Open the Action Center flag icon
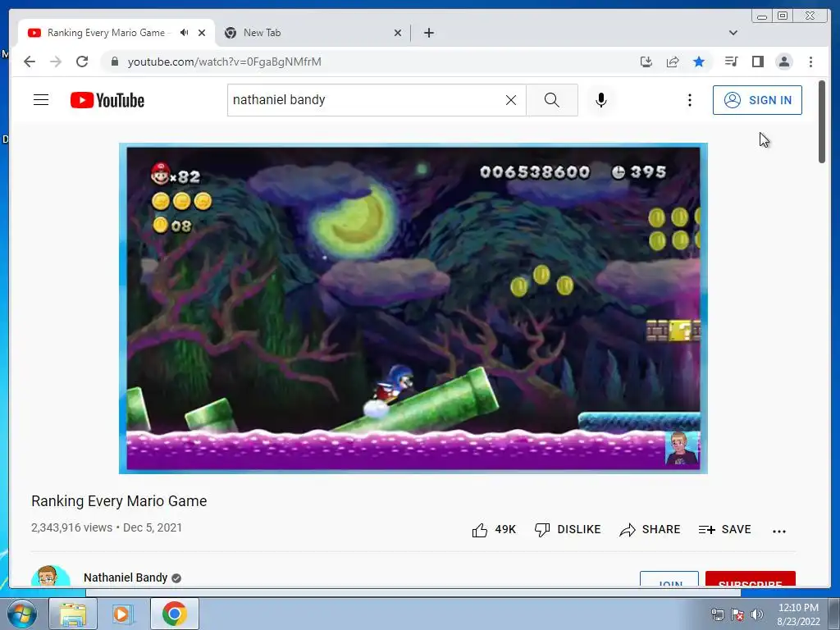This screenshot has width=840, height=630. tap(737, 614)
